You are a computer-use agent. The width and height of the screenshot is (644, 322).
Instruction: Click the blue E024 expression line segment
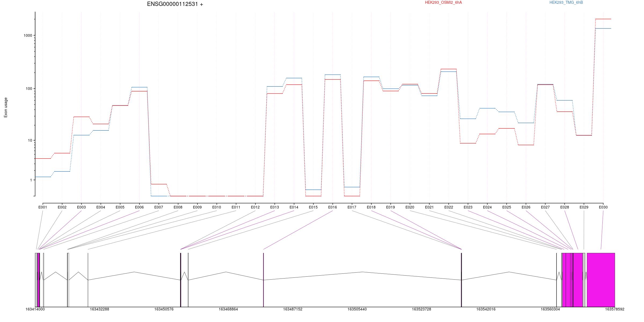tap(487, 108)
